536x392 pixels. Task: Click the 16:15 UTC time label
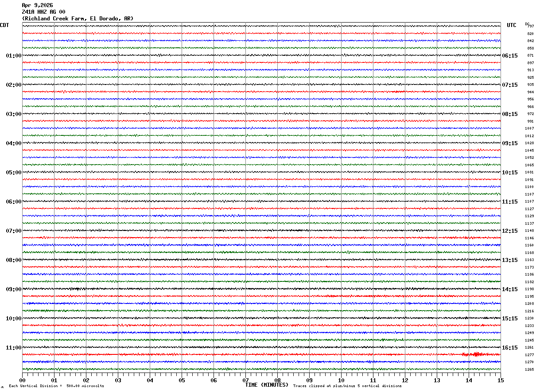click(509, 348)
